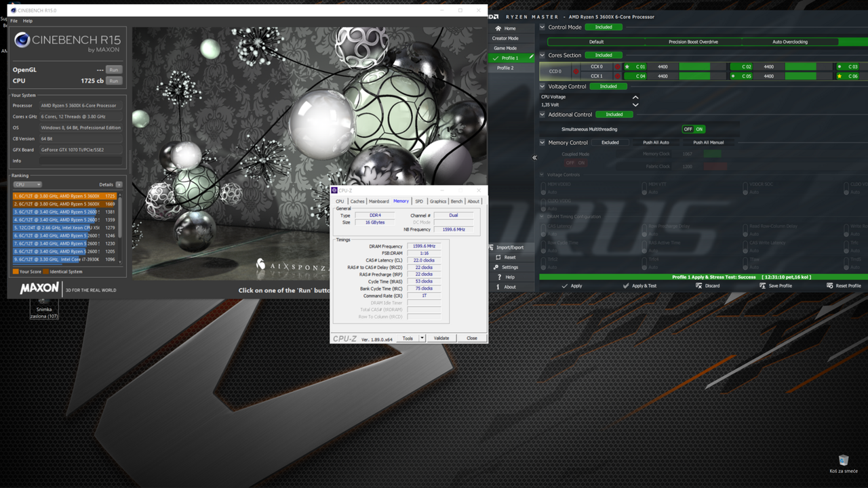Click the dot icon on core C 03
This screenshot has width=868, height=488.
[x=840, y=66]
